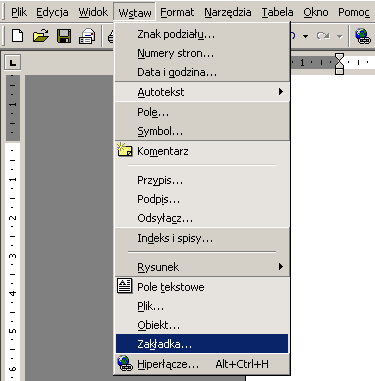The height and width of the screenshot is (381, 375).
Task: Choose Plik... in Wstaw menu
Action: pos(202,306)
